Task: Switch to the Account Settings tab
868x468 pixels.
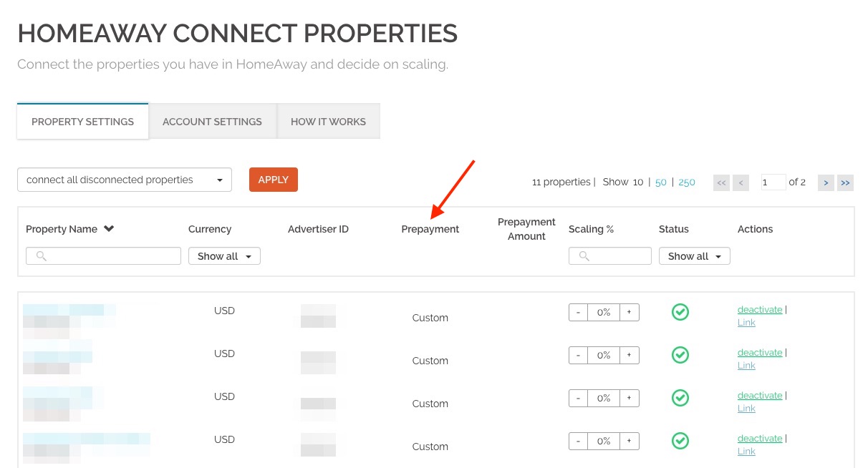Action: [212, 122]
